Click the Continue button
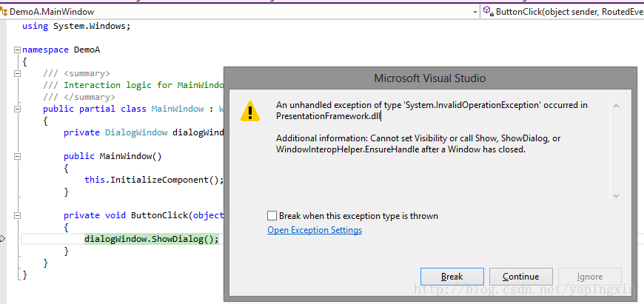The width and height of the screenshot is (644, 304). 521,277
